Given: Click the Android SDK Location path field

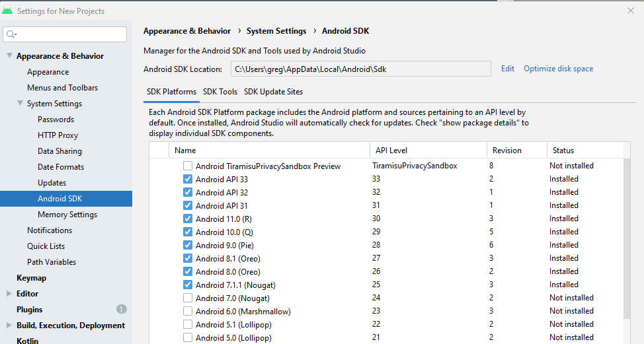Looking at the screenshot, I should (x=360, y=69).
